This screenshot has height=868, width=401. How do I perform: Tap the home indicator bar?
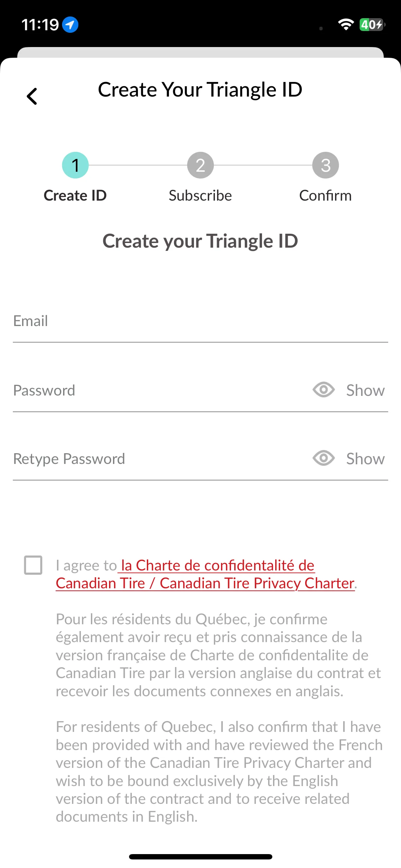(x=200, y=857)
